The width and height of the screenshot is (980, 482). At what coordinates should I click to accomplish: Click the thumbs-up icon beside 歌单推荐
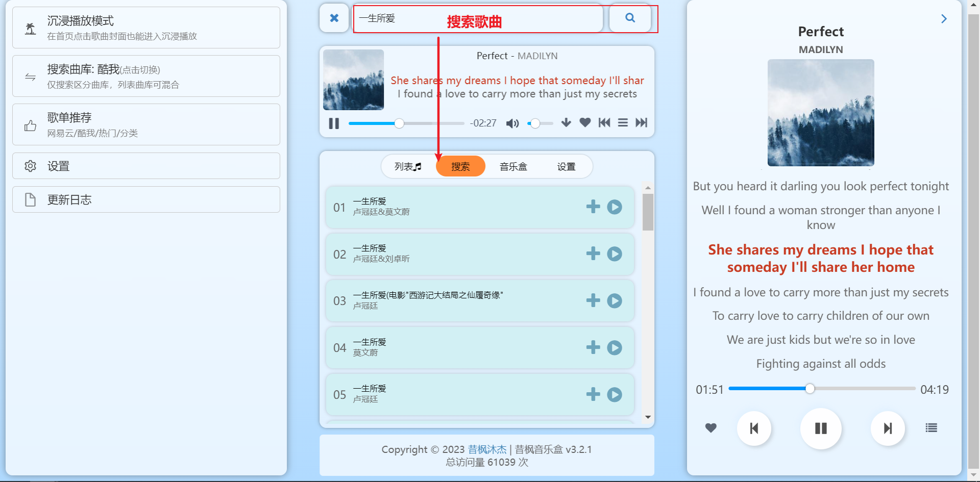click(31, 125)
